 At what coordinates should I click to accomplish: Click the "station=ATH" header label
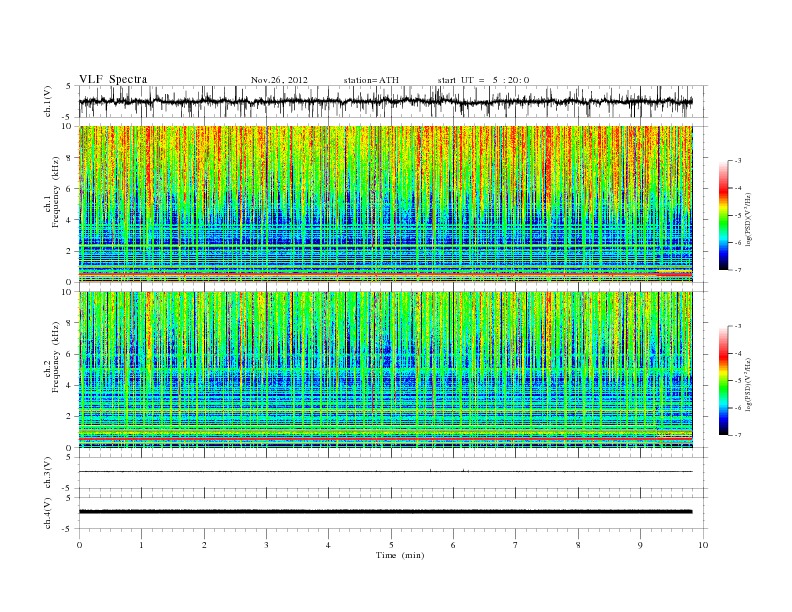pyautogui.click(x=371, y=80)
